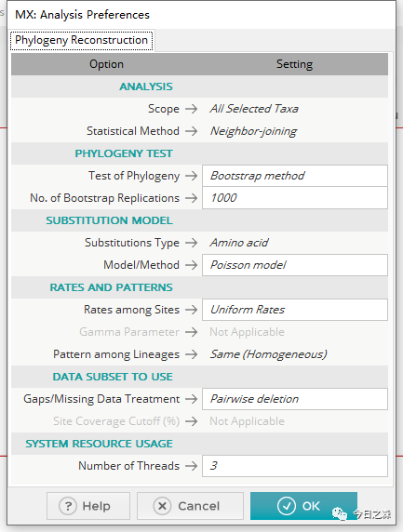
Task: Select the Same (Homogeneous) lineage pattern
Action: (x=268, y=354)
